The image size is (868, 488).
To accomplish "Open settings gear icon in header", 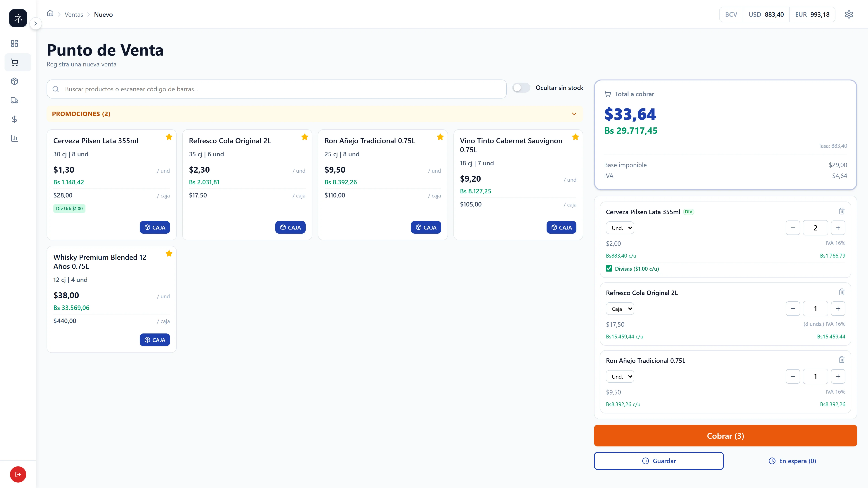I will (849, 14).
